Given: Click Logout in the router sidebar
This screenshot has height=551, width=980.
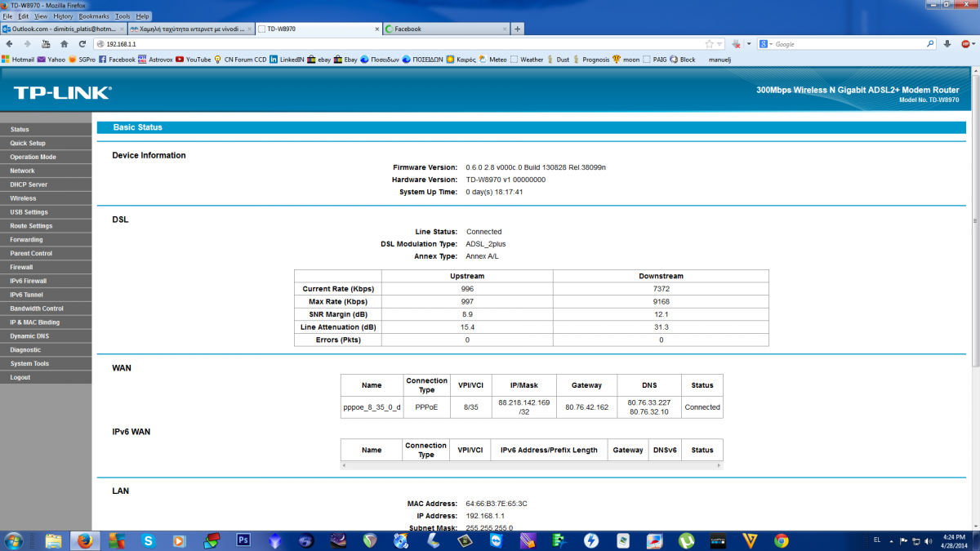Looking at the screenshot, I should [x=46, y=377].
